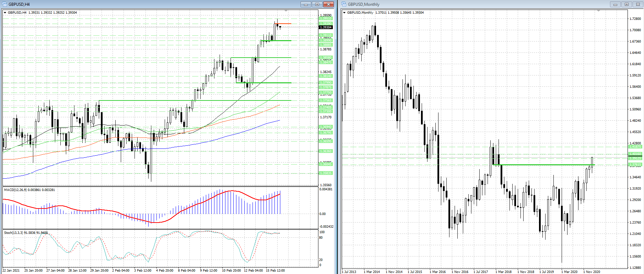Click the GBPUSD,Monthly window title text
644x274 pixels.
pyautogui.click(x=364, y=4)
